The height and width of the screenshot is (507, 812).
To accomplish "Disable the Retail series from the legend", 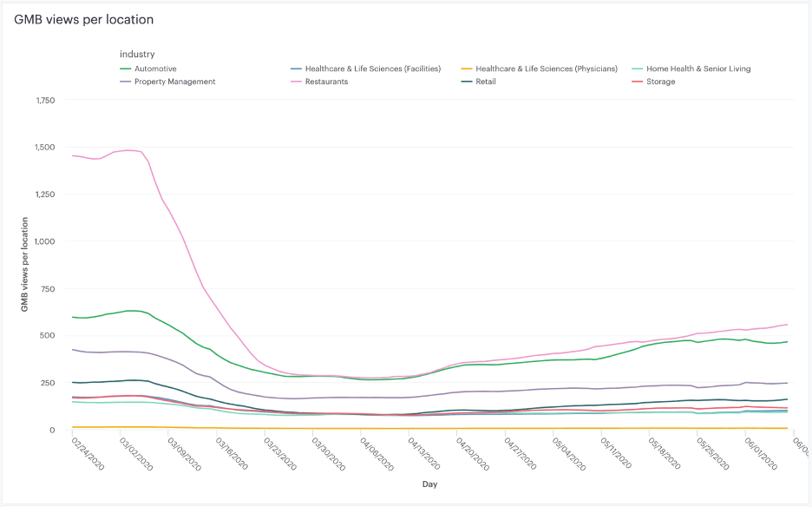I will coord(485,82).
